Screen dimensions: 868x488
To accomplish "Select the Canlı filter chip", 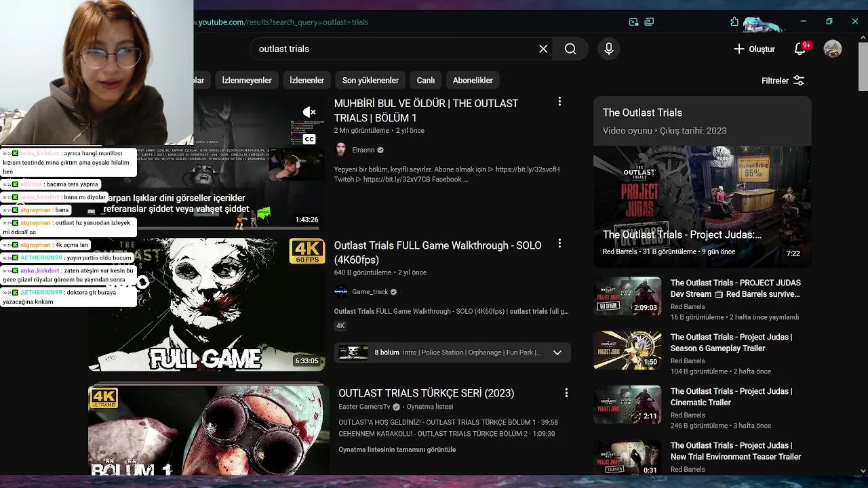I will pyautogui.click(x=425, y=80).
